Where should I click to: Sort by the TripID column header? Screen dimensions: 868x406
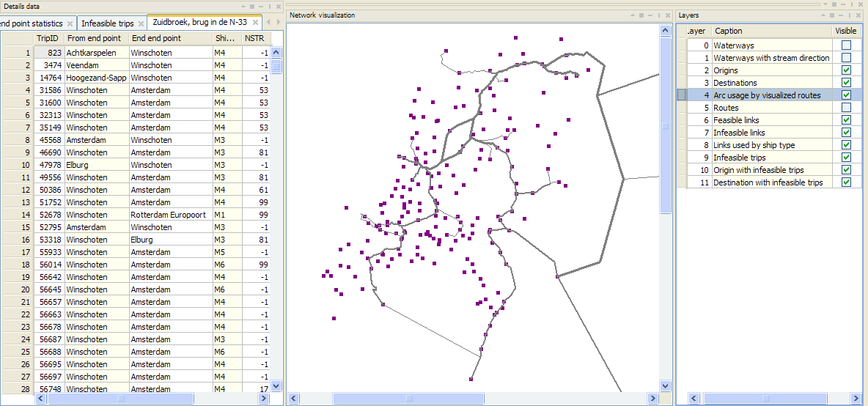pos(48,39)
